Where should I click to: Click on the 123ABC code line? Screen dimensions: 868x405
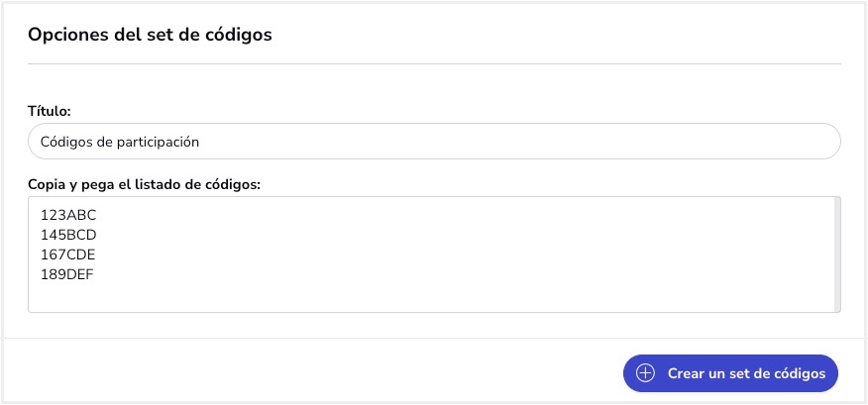point(68,215)
